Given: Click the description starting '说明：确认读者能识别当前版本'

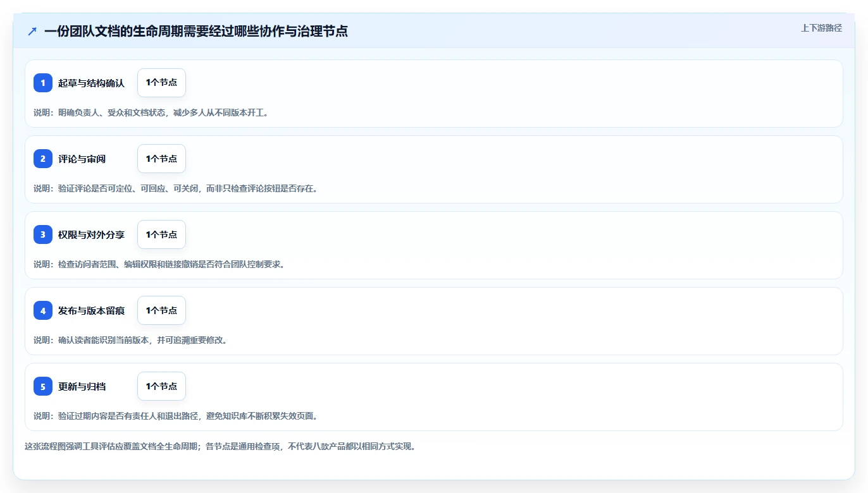Looking at the screenshot, I should click(x=131, y=340).
